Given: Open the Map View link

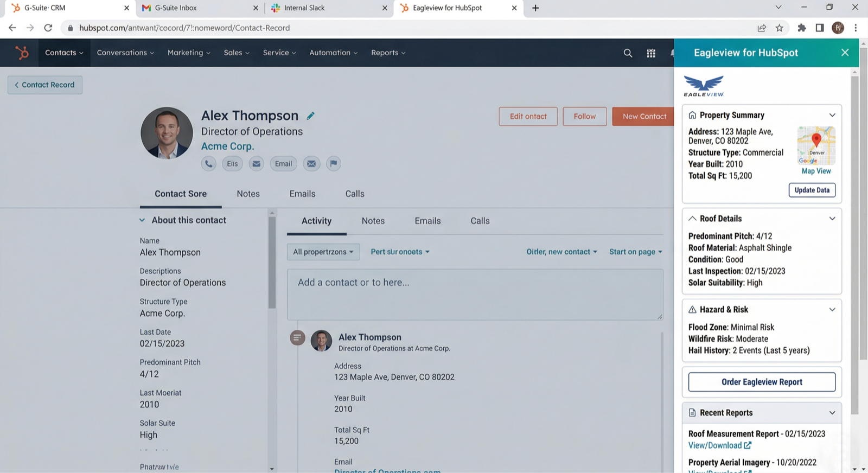Looking at the screenshot, I should [816, 171].
